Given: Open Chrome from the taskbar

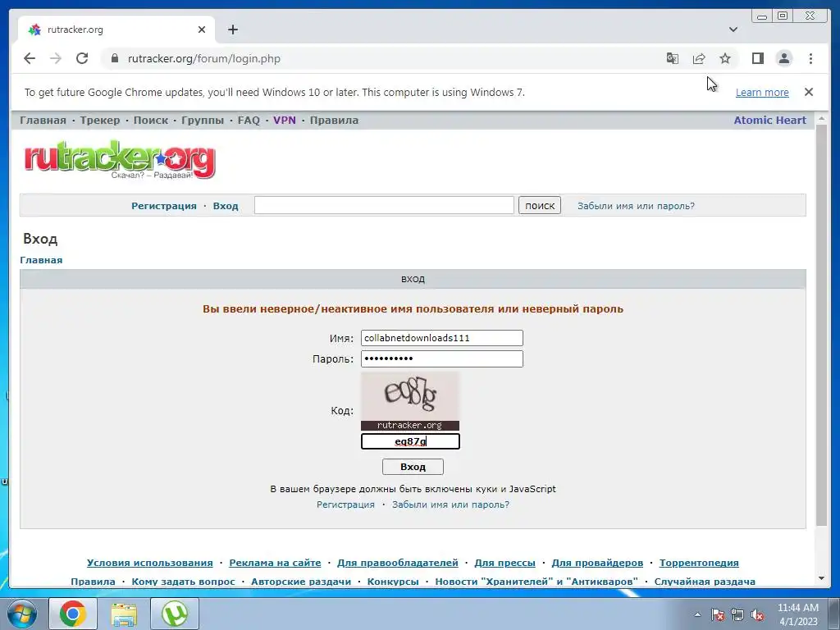Looking at the screenshot, I should [x=73, y=614].
